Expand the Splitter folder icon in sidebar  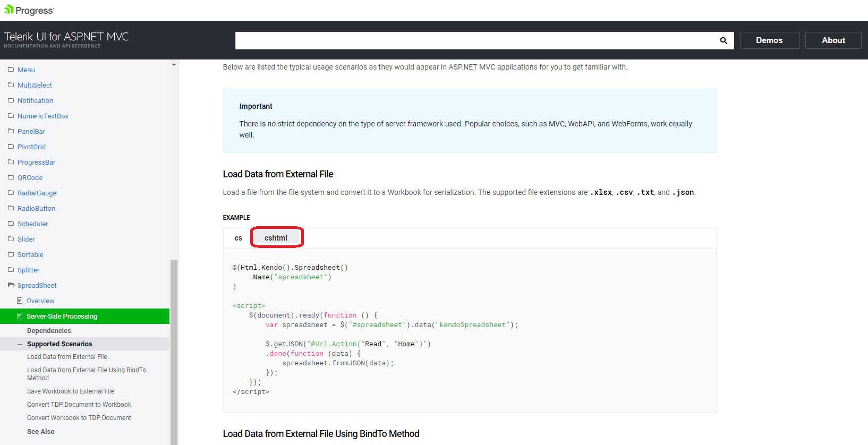pos(11,270)
